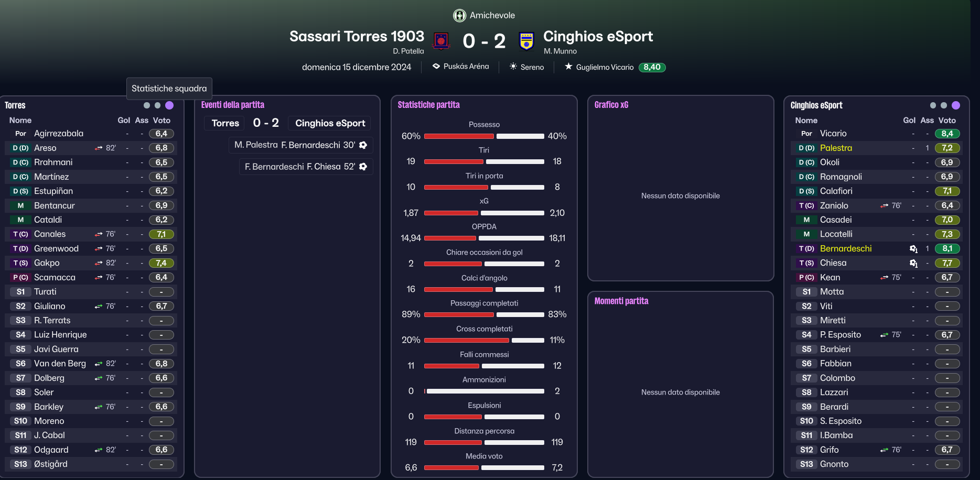
Task: Click the substitution icon on Areso's row
Action: pyautogui.click(x=99, y=148)
